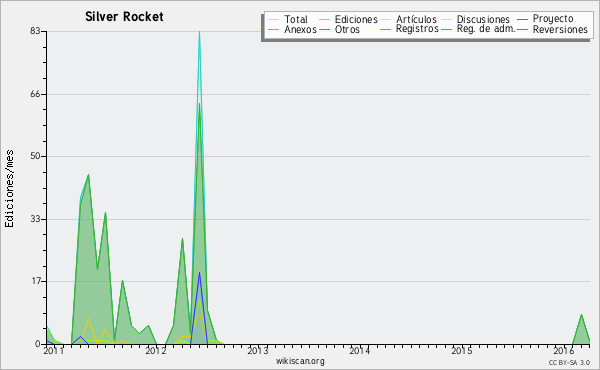Click the 66 y-axis label
600x370 pixels.
coord(35,94)
